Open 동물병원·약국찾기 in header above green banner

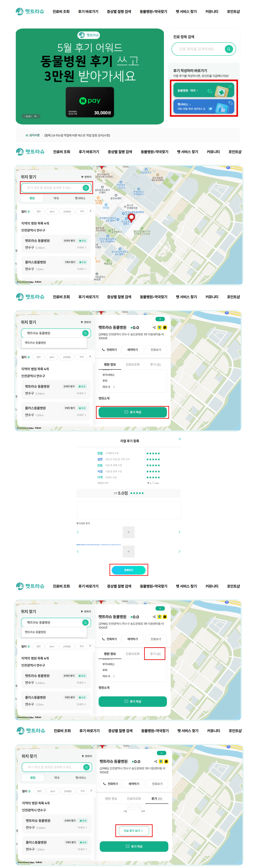coord(153,12)
